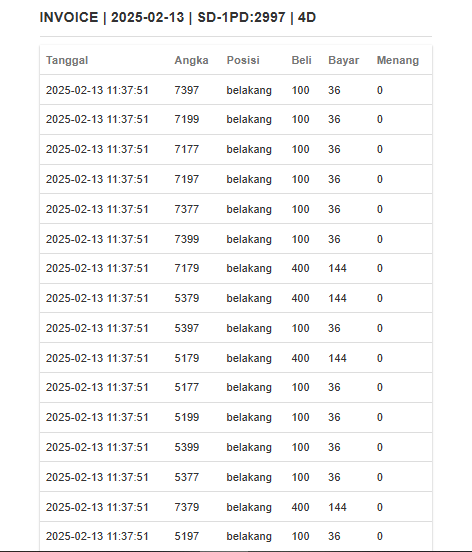
Task: Click the date cell of row 5397
Action: click(97, 328)
